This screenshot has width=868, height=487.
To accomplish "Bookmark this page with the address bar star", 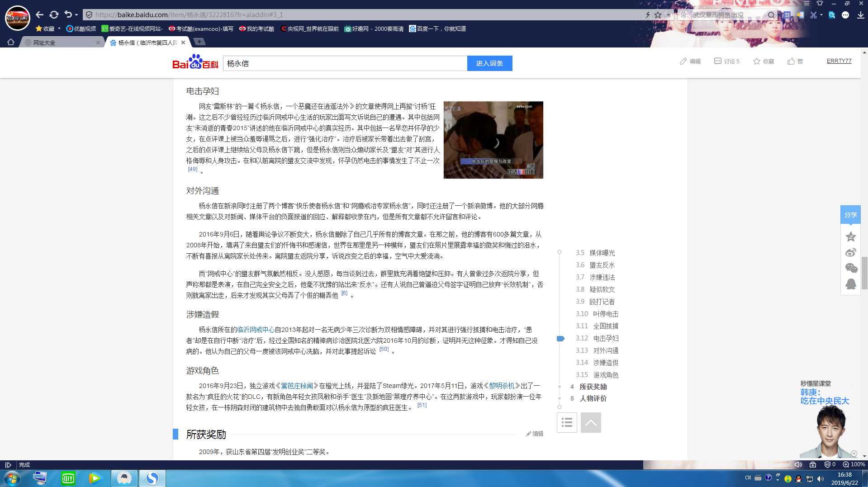I will click(658, 15).
